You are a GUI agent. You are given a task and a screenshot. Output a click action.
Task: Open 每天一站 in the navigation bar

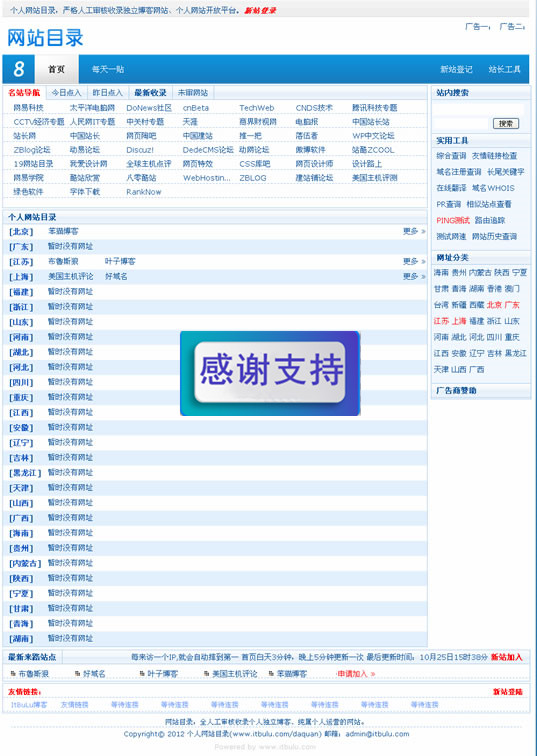(108, 69)
